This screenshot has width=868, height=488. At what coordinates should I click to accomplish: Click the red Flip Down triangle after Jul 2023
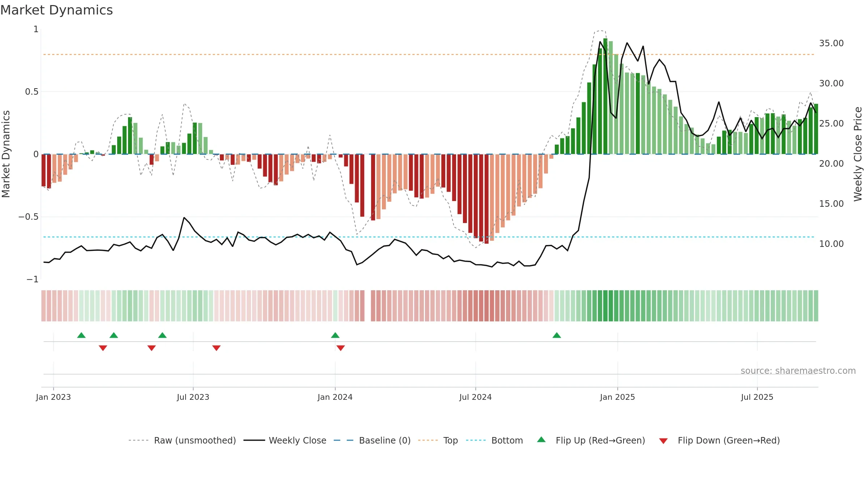click(x=216, y=348)
